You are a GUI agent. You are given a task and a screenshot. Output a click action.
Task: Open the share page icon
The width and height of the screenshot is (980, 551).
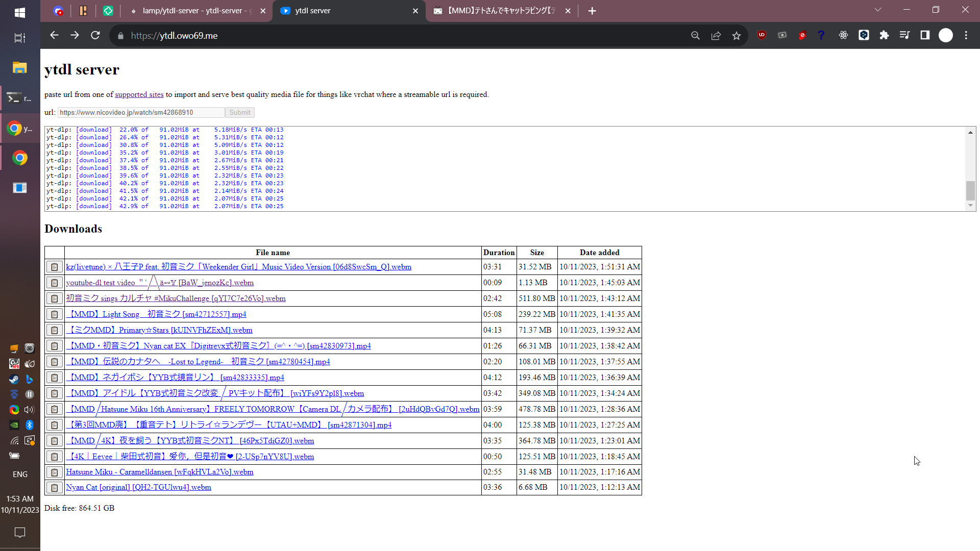tap(716, 36)
